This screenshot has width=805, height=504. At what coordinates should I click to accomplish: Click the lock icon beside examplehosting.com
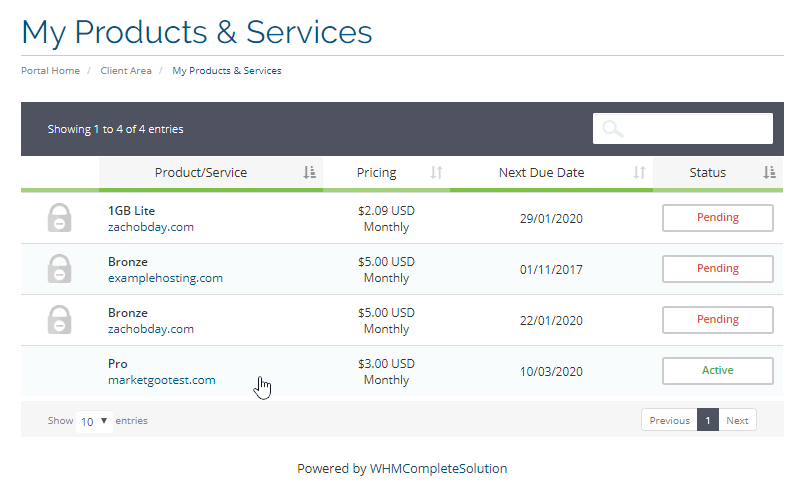[60, 269]
